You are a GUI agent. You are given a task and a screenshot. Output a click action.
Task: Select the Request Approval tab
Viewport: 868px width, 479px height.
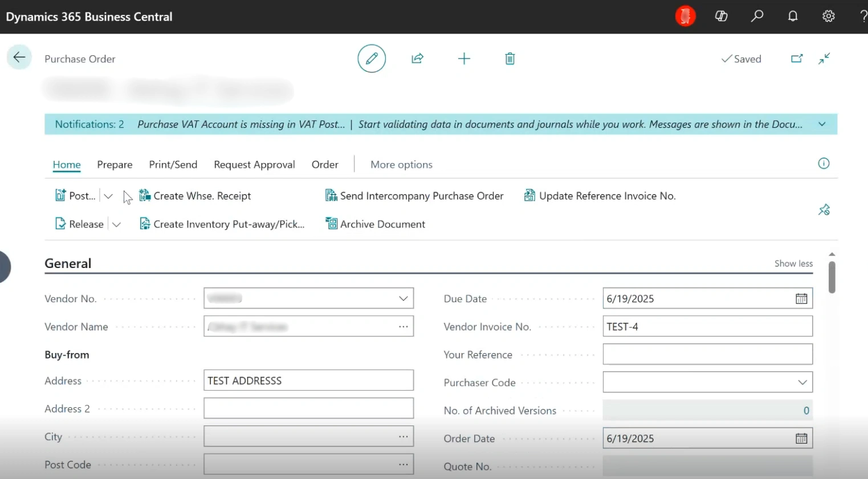pos(254,164)
